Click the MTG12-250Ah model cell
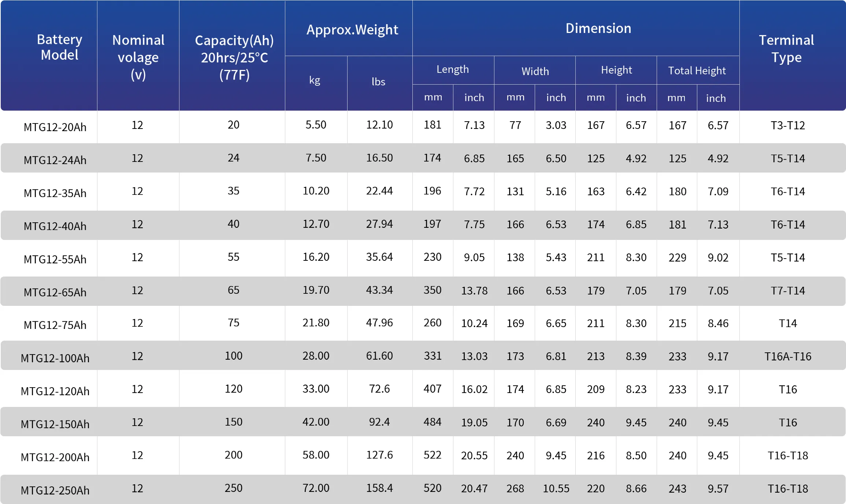This screenshot has width=846, height=504. (x=55, y=490)
